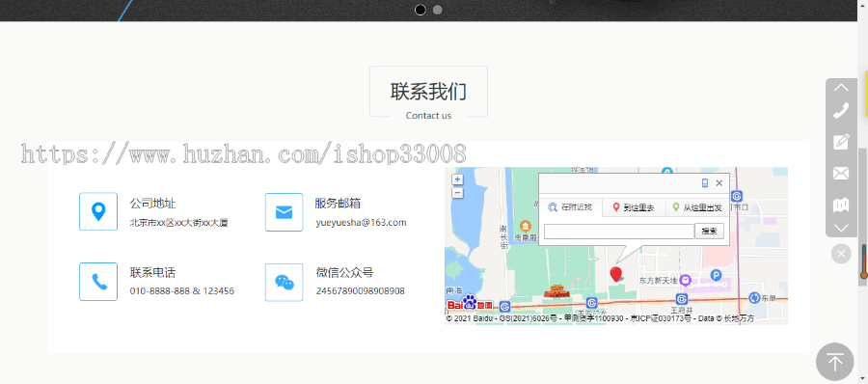The image size is (868, 384).
Task: Click the Tiananmen landmark icon on map
Action: click(x=556, y=290)
